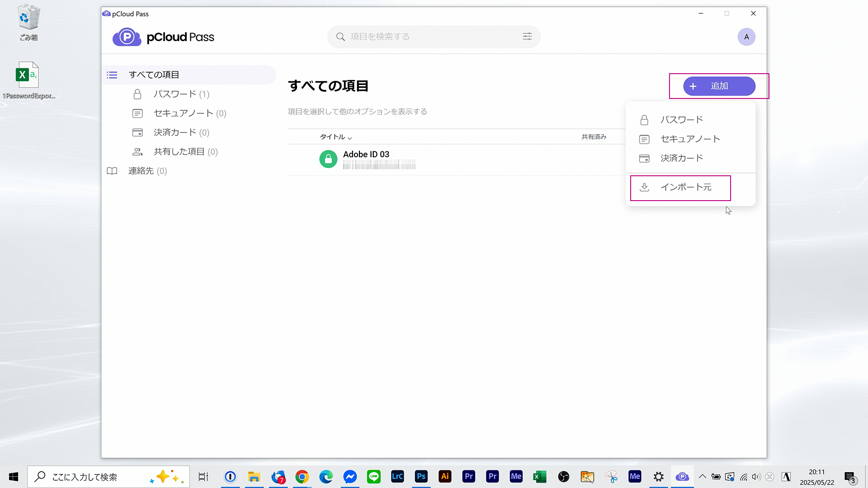Select the ごみ箱 recycle bin icon
This screenshot has width=868, height=488.
pos(28,22)
